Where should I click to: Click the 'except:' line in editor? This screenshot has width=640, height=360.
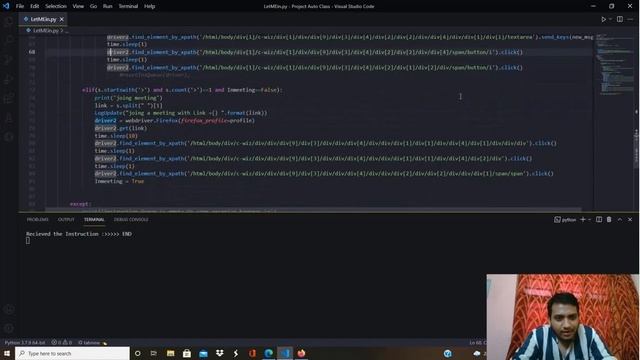pos(80,204)
